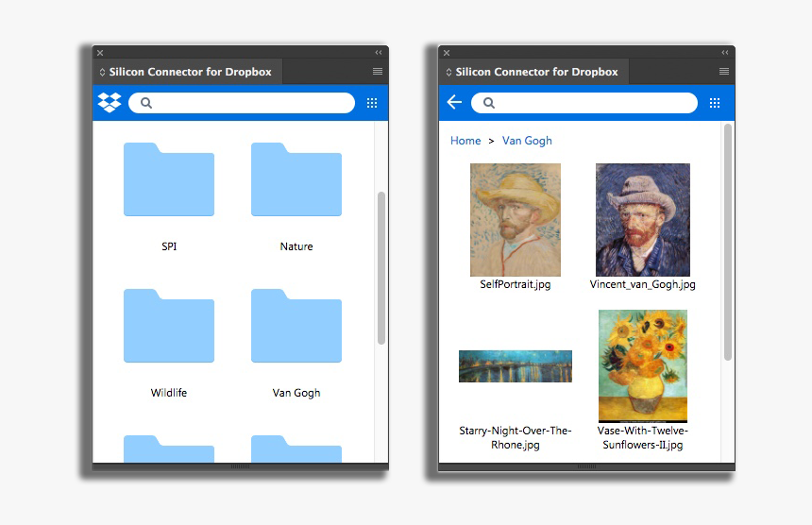
Task: Click the Van Gogh folder label
Action: point(296,393)
